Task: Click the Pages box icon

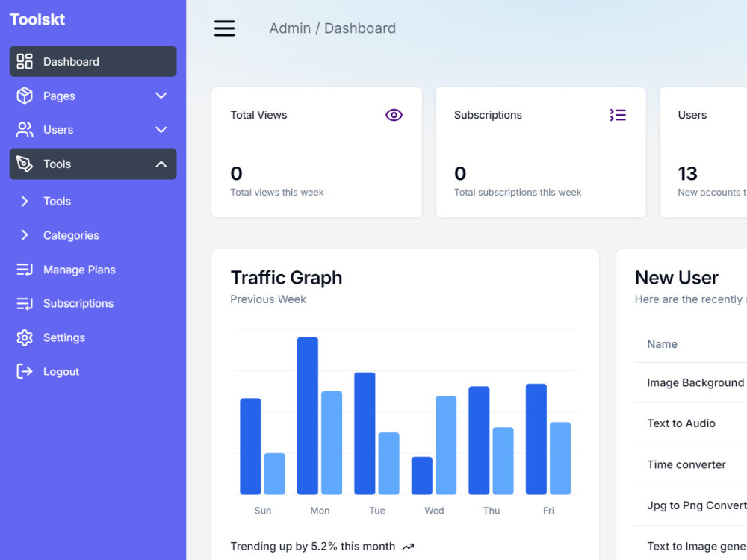Action: pos(25,96)
